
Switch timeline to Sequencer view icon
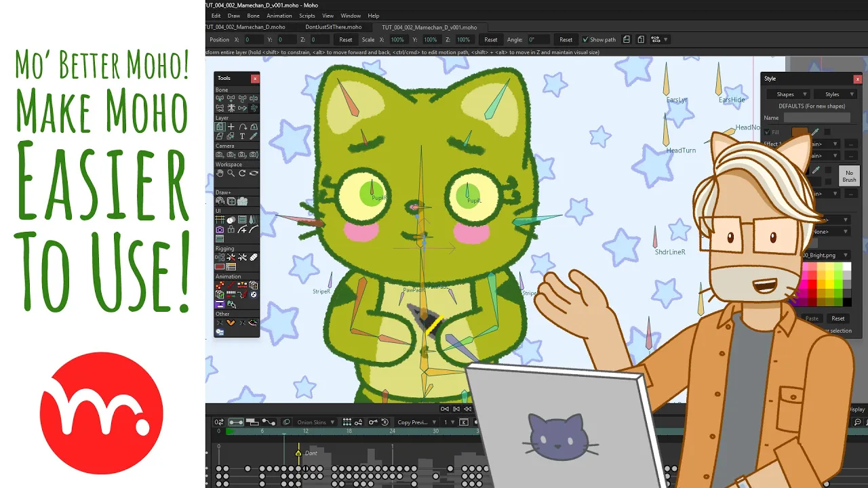tap(252, 422)
